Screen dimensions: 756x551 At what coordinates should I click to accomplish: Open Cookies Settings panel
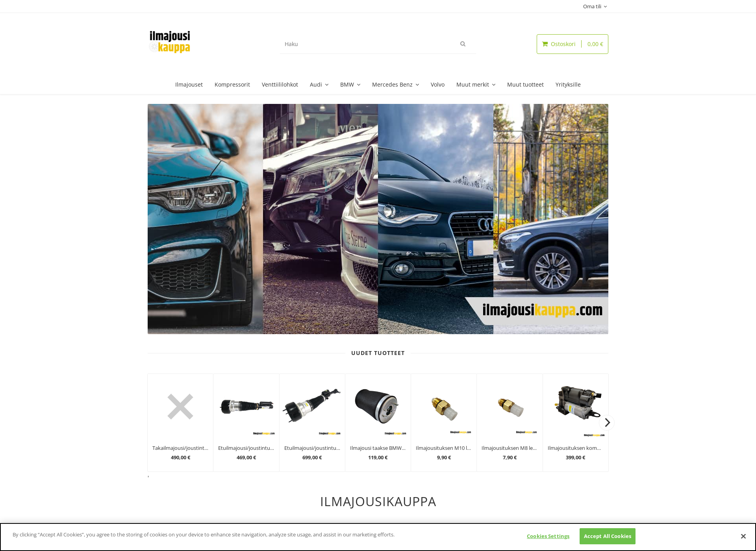click(548, 536)
